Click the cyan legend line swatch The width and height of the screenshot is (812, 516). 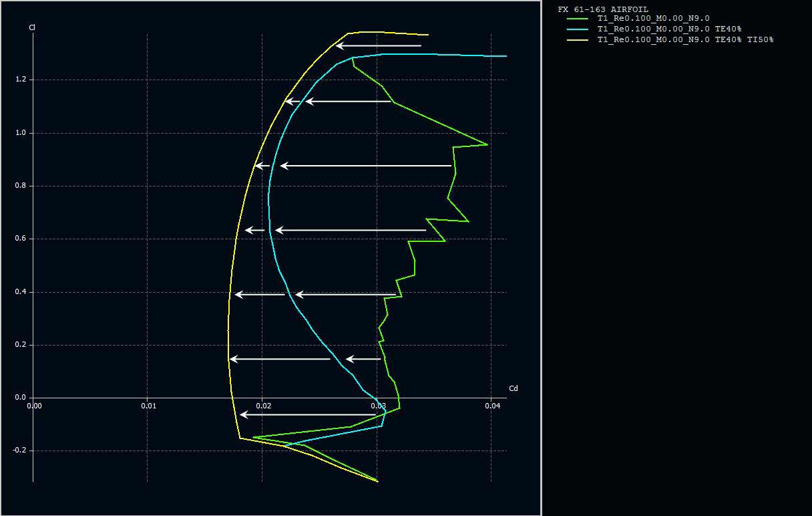(578, 29)
